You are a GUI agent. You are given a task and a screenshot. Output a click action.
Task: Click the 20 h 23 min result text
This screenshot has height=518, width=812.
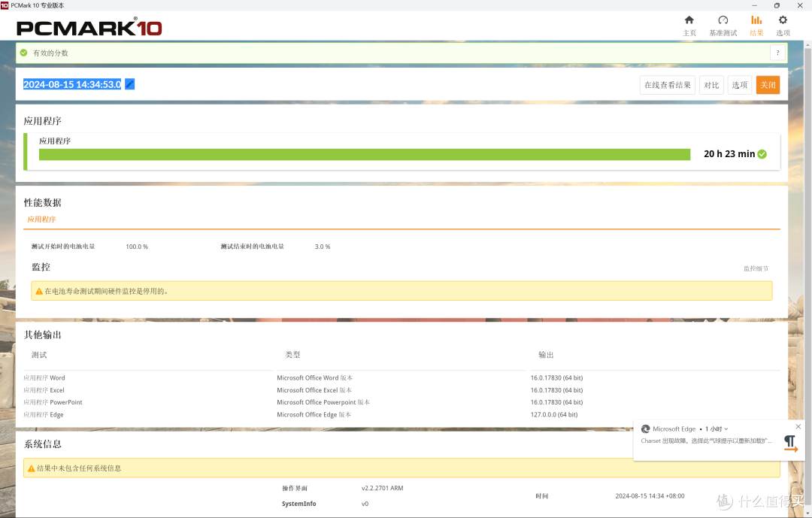click(x=729, y=154)
